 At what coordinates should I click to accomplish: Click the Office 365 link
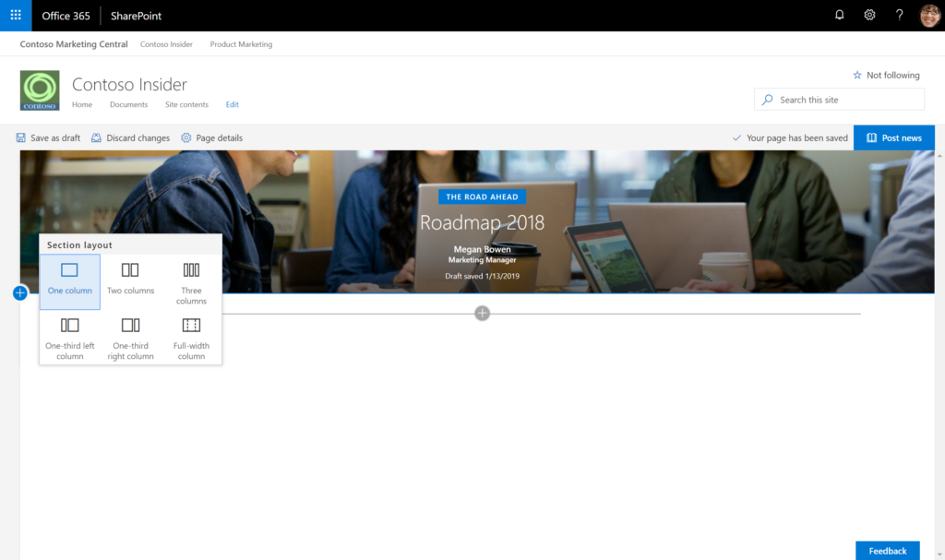point(66,16)
